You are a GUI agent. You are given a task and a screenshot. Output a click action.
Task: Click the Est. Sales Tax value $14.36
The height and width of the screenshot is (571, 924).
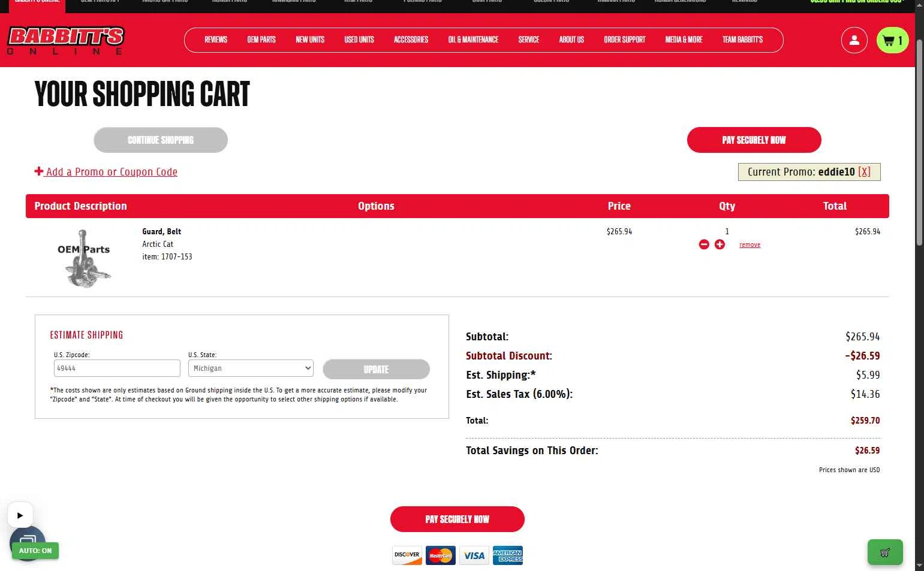tap(865, 394)
